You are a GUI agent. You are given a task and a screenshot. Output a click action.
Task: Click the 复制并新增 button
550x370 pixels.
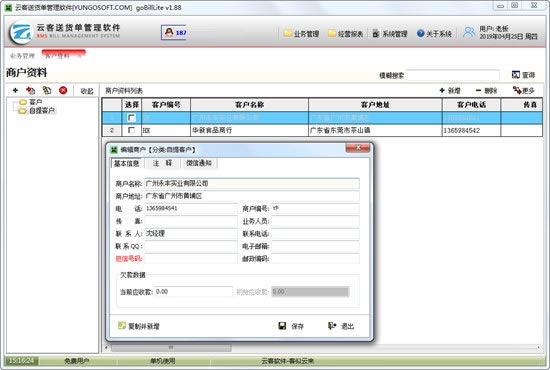click(139, 326)
